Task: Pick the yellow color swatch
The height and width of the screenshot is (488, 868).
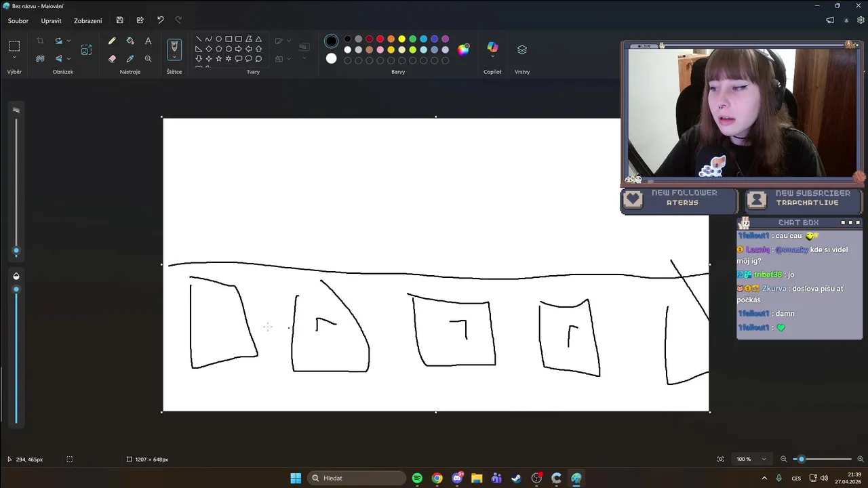Action: click(402, 39)
